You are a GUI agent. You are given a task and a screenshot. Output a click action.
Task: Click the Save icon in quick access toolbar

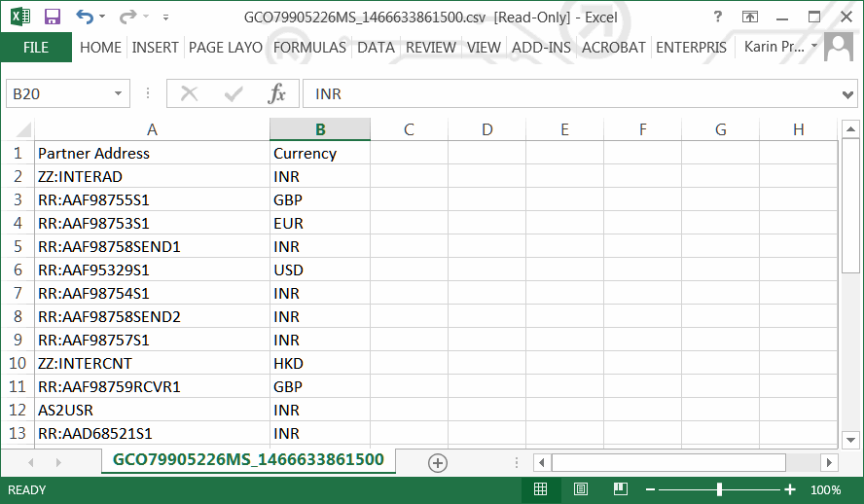click(x=53, y=17)
